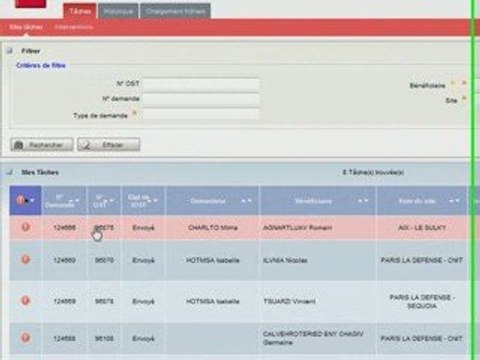Viewport: 480px width, 360px height.
Task: Click the request number in the Germaine row
Action: (x=64, y=339)
